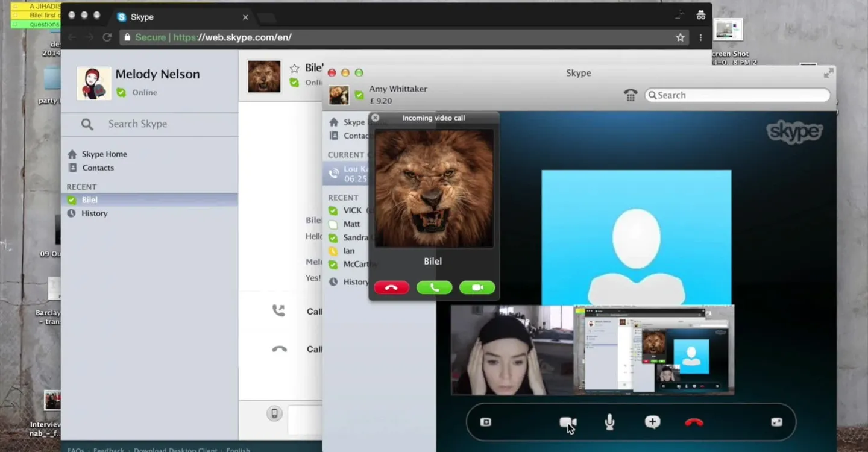The height and width of the screenshot is (452, 868).
Task: Select Matt in the Recent contacts list
Action: click(351, 224)
